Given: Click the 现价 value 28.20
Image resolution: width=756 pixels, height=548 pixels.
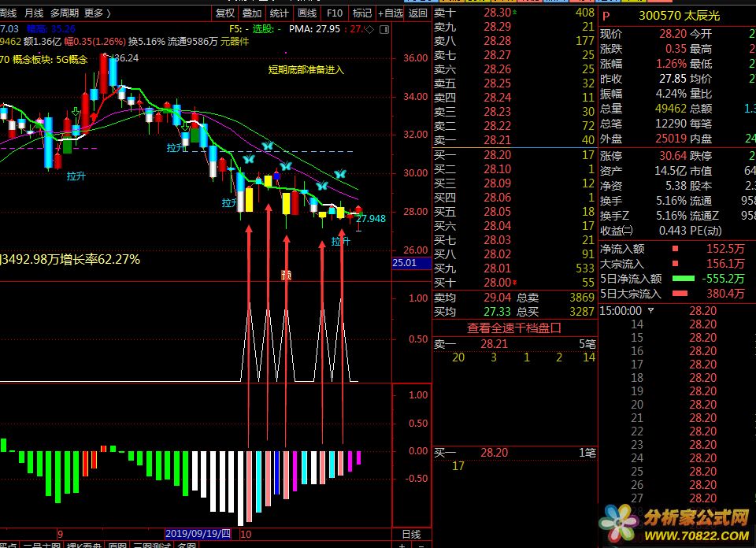Looking at the screenshot, I should click(x=673, y=34).
